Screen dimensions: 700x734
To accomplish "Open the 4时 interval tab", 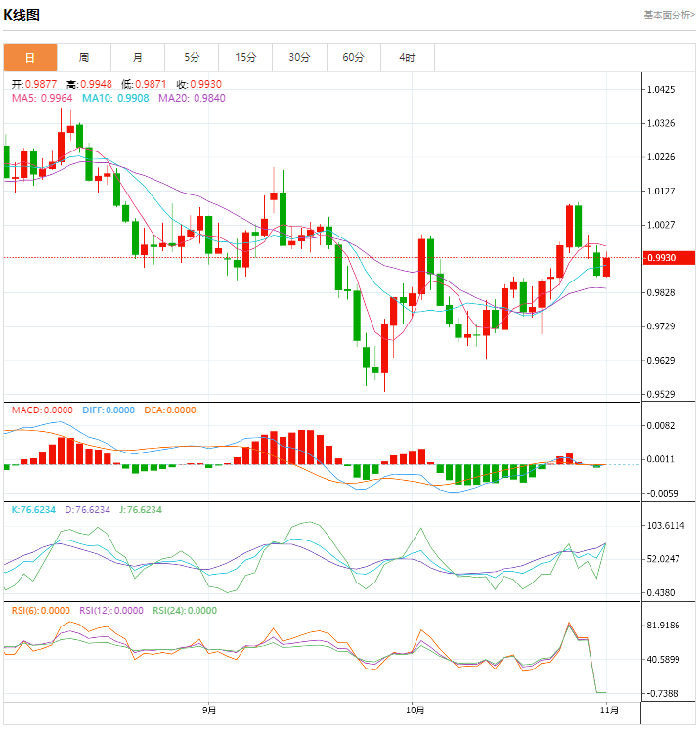I will pyautogui.click(x=408, y=58).
